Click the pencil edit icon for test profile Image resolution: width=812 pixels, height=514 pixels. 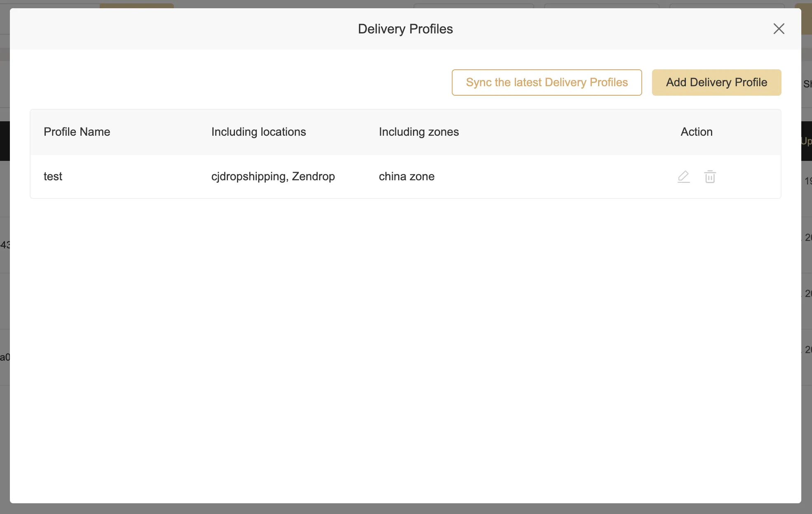click(x=683, y=177)
